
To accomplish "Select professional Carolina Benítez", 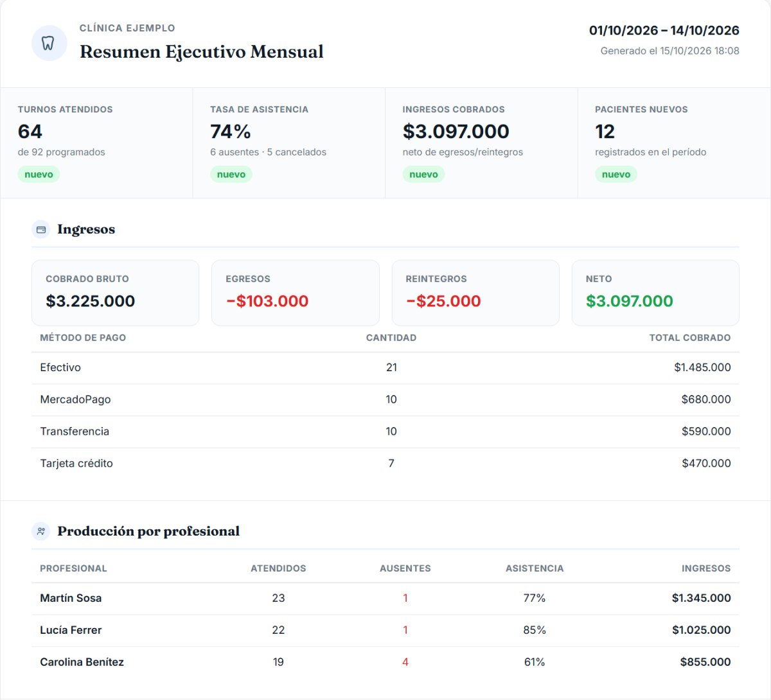I will pos(82,662).
